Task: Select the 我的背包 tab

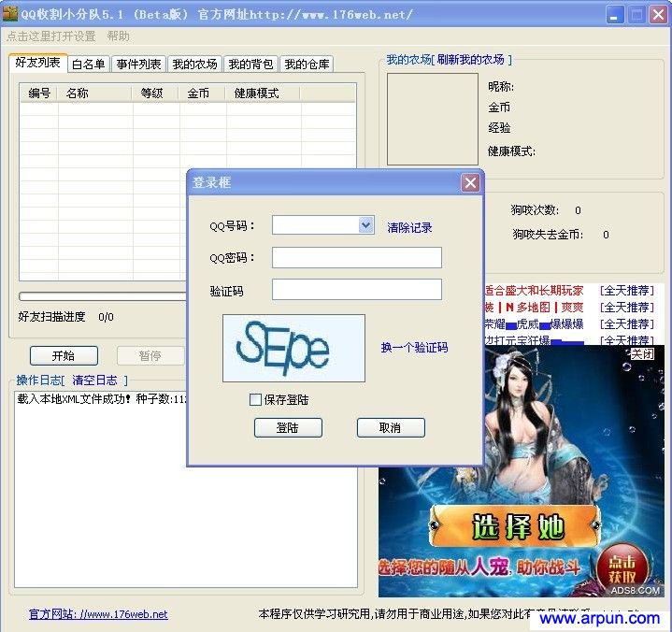Action: 250,65
